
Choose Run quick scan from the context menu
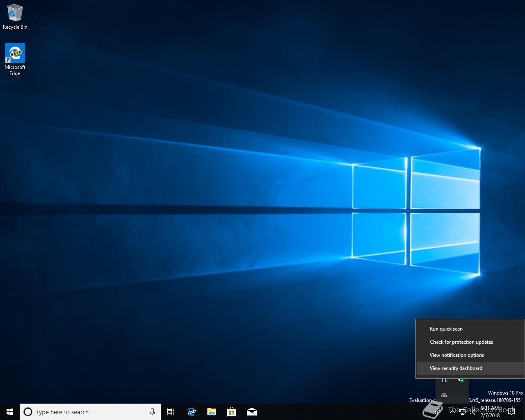(470, 329)
